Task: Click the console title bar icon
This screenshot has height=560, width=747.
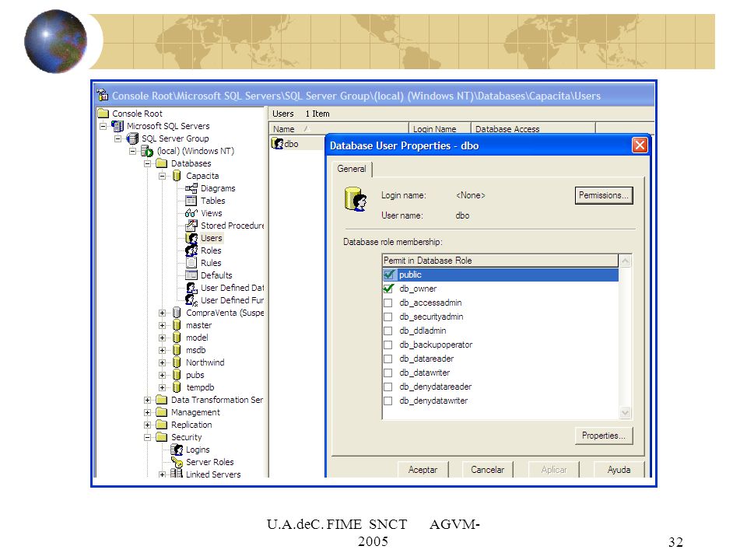Action: coord(103,95)
